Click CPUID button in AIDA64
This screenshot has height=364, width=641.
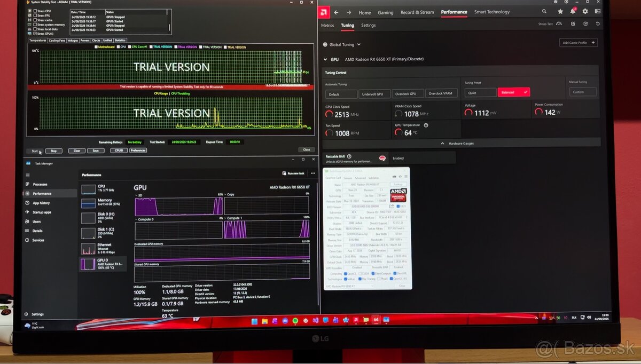coord(119,151)
